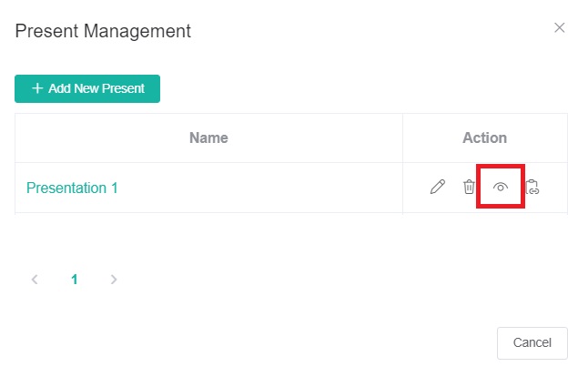Click the Present Management title text

[x=103, y=31]
